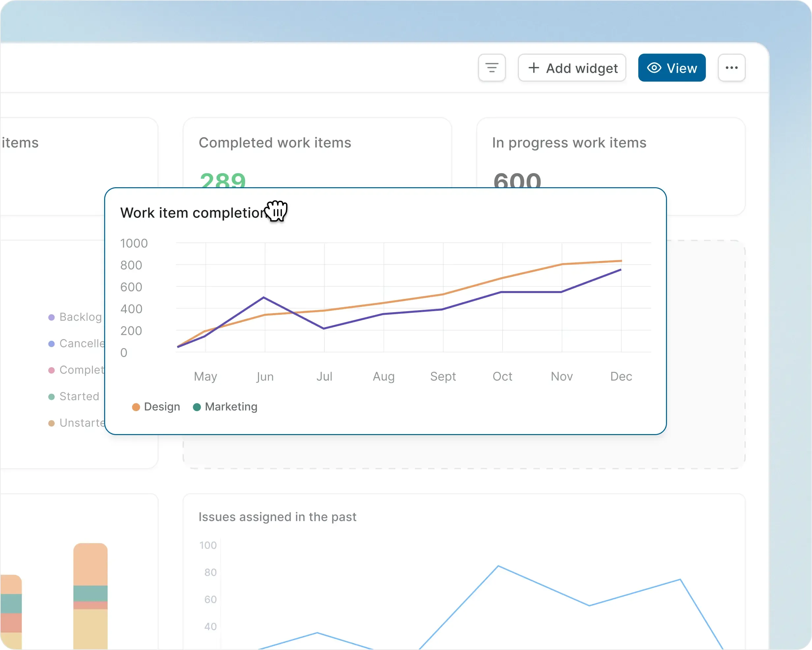Click the In progress work items card title

pos(569,143)
